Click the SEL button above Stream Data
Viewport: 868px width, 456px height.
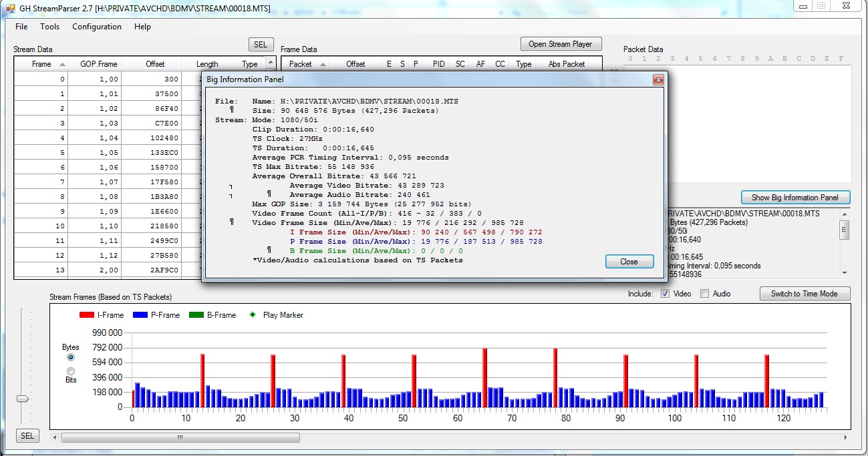tap(261, 45)
